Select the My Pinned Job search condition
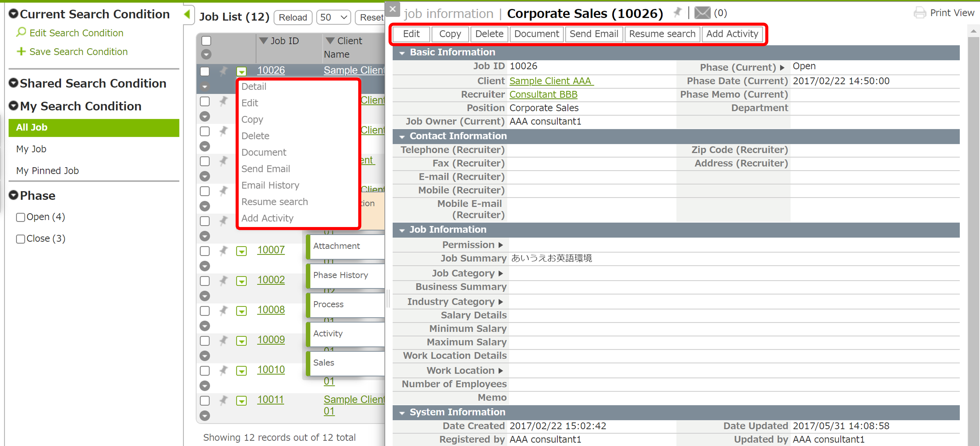The image size is (980, 446). point(47,171)
